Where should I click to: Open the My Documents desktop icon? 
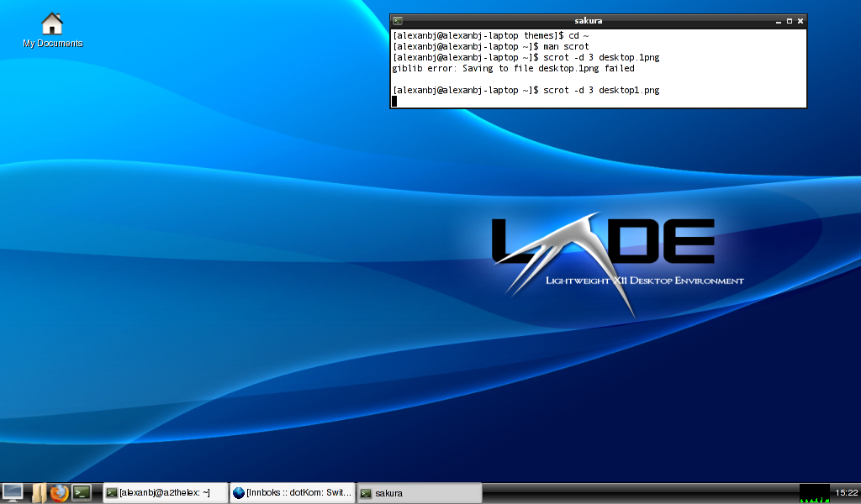click(52, 30)
